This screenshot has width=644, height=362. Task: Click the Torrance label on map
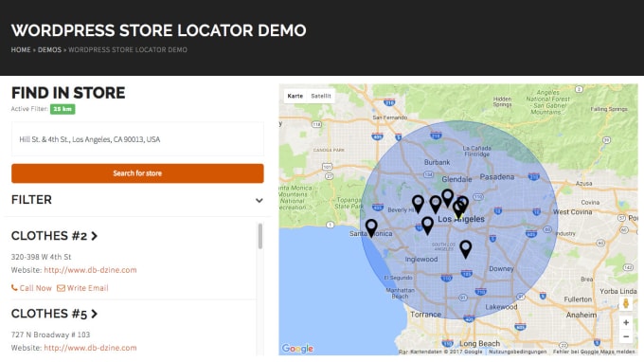(x=425, y=315)
